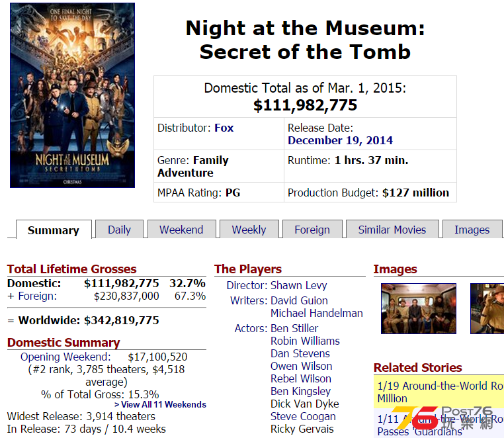
Task: Open the Daily tab
Action: click(119, 230)
